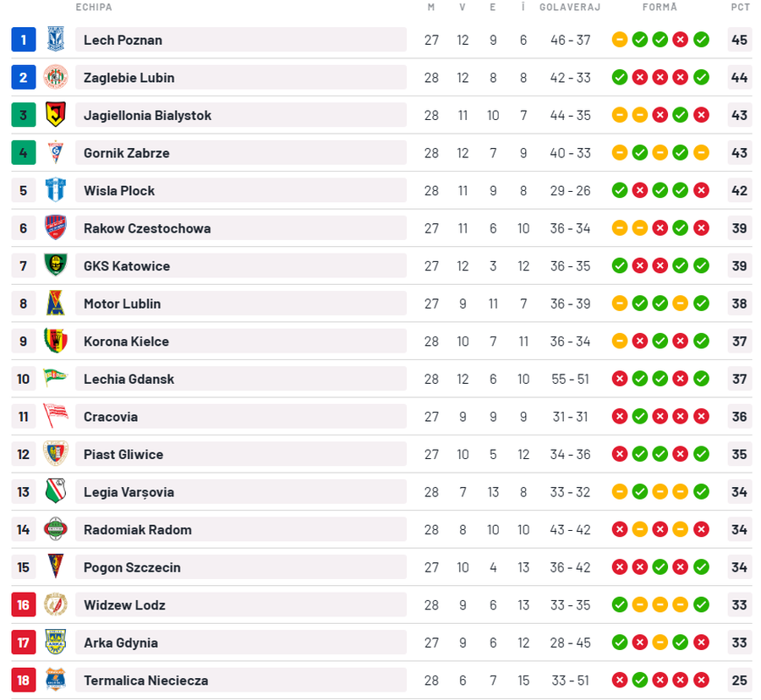This screenshot has width=761, height=700.
Task: Open the Rakow Czestochowa team link
Action: tap(147, 228)
